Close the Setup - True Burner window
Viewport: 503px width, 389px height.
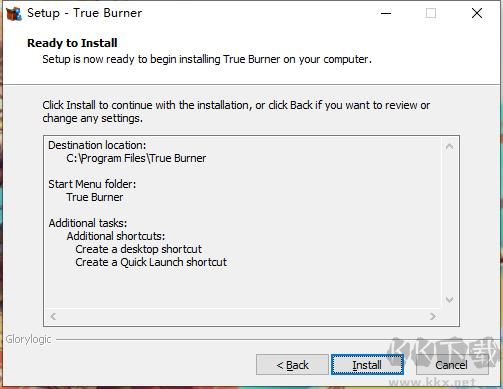477,13
